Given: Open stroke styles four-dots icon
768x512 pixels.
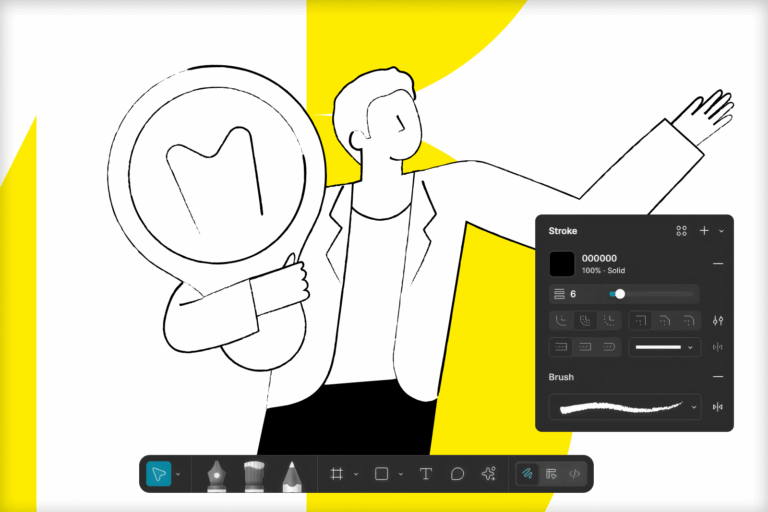Looking at the screenshot, I should click(681, 231).
